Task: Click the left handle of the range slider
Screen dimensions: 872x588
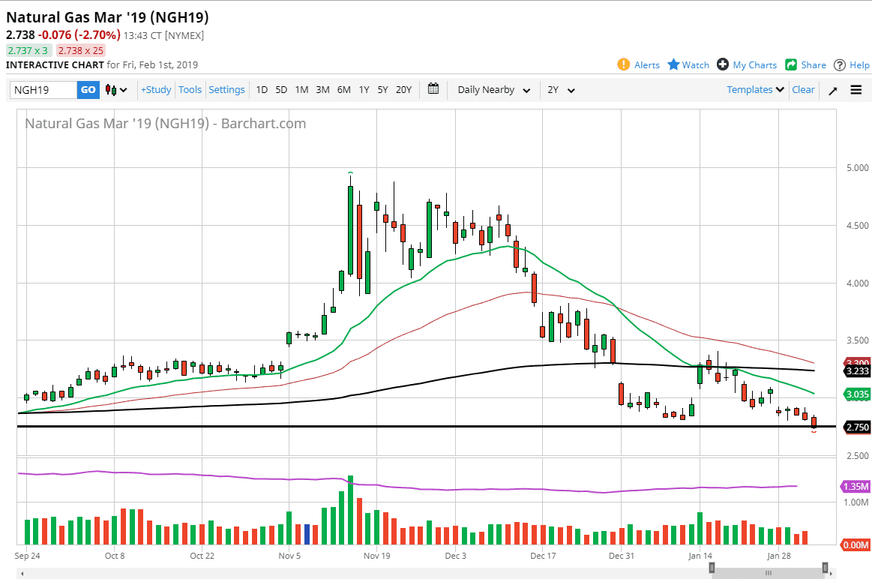Action: pyautogui.click(x=712, y=568)
